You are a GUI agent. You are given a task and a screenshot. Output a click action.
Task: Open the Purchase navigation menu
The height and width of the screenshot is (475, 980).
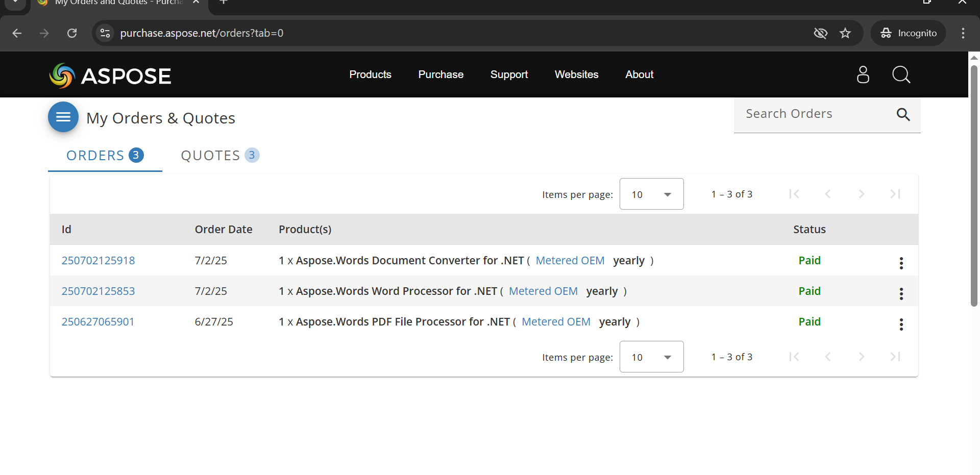(x=440, y=74)
